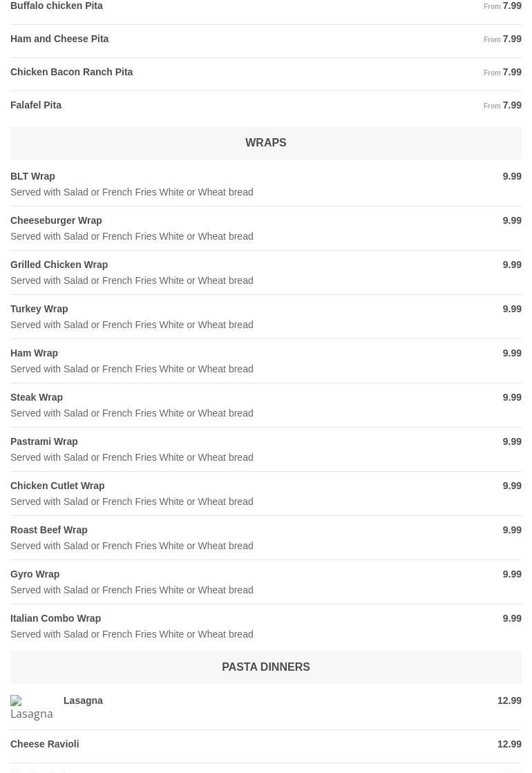Viewport: 532px width, 773px height.
Task: Select the Gyro Wrap item
Action: 35,575
